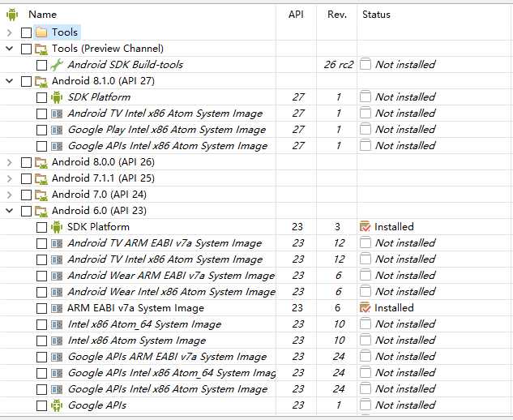Expand the Android 7.1.1 (API 25) group
Screen dimensions: 513x420
(x=10, y=178)
